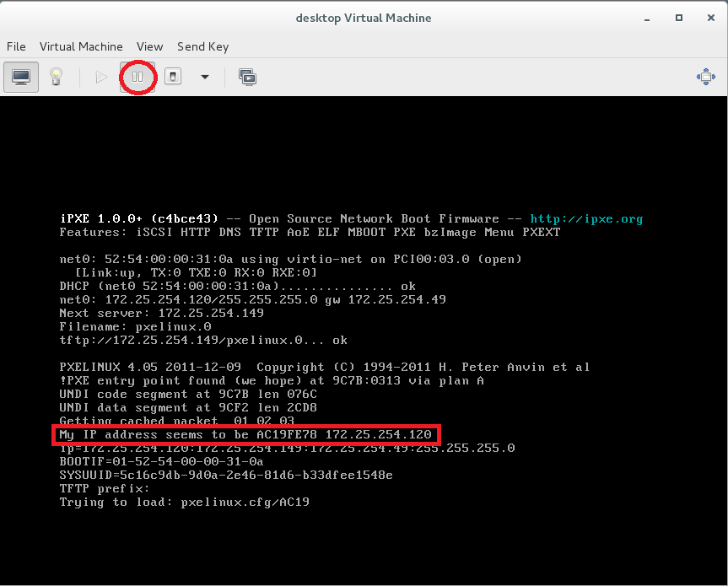Switch to fullscreen view
The width and height of the screenshot is (728, 586).
pos(706,77)
